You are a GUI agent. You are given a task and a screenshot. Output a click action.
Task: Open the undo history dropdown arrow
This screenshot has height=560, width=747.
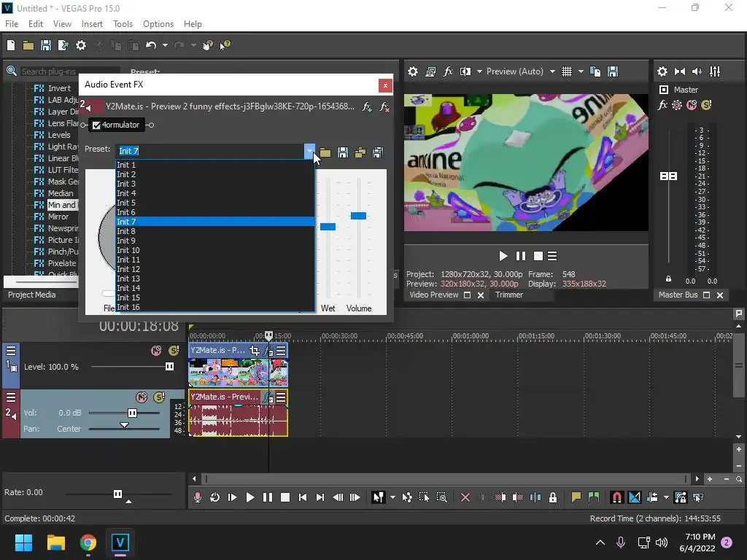click(165, 45)
